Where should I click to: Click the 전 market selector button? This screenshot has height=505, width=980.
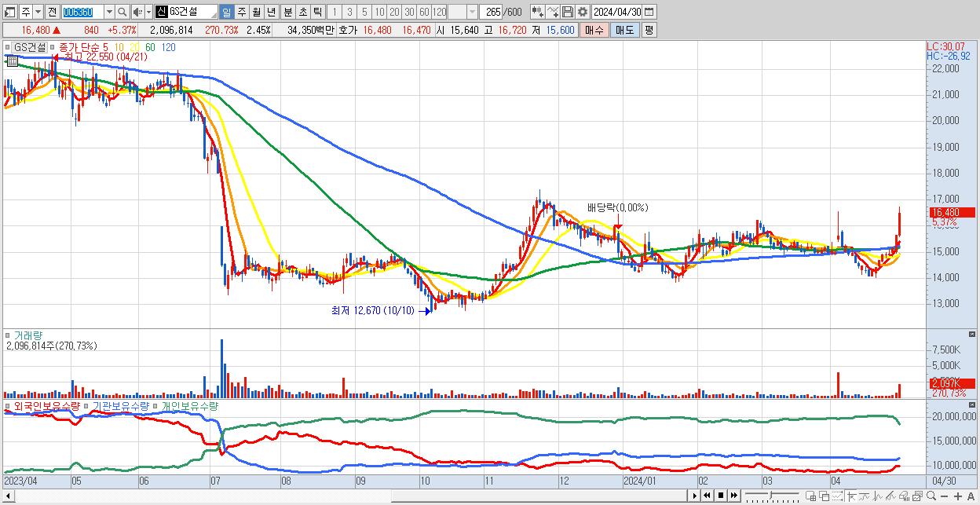(x=52, y=12)
